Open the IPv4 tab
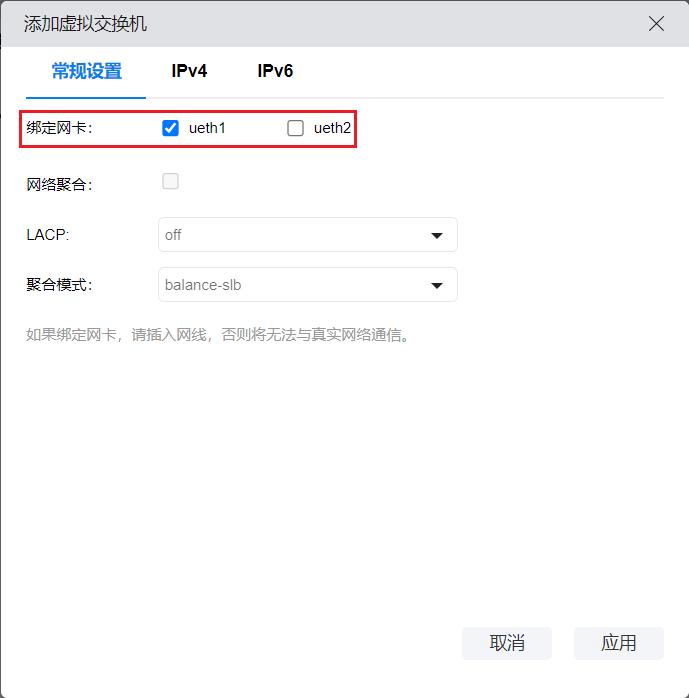The width and height of the screenshot is (689, 698). [x=189, y=71]
